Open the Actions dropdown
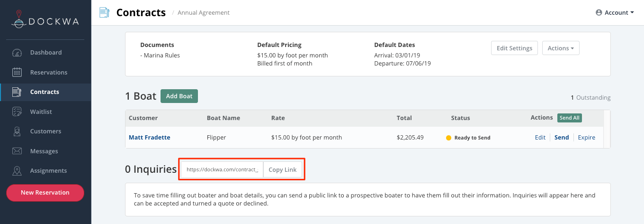Viewport: 644px width, 224px height. (x=561, y=48)
